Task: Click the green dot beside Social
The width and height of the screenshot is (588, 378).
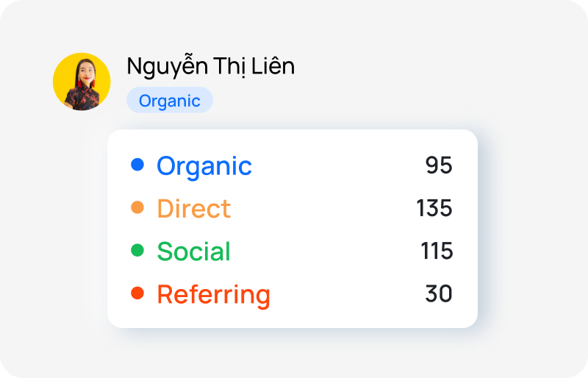Action: [137, 251]
